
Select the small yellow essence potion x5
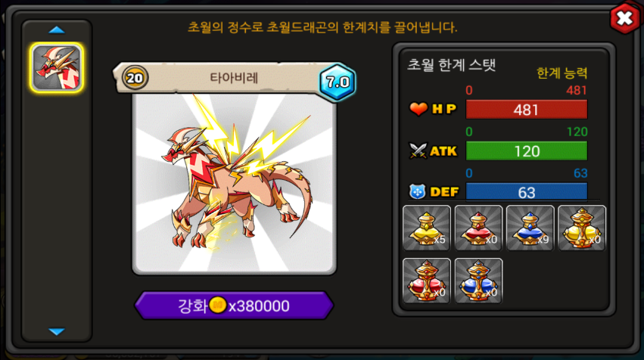coord(427,228)
